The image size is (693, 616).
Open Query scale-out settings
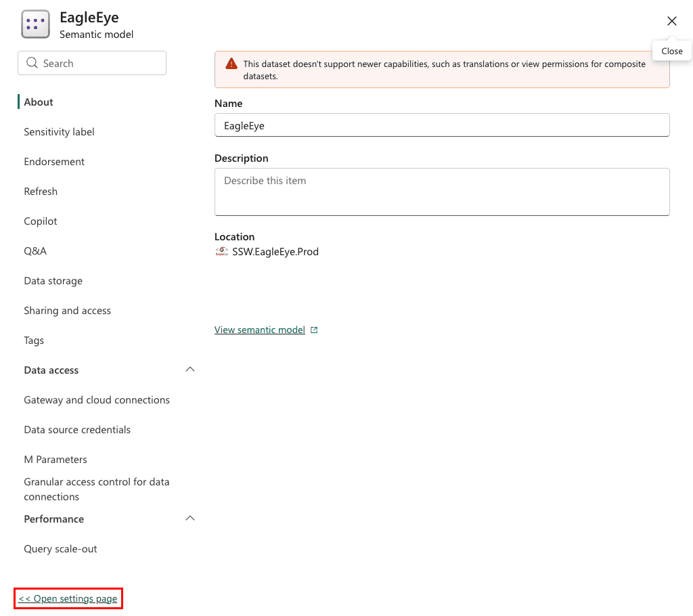pyautogui.click(x=60, y=549)
